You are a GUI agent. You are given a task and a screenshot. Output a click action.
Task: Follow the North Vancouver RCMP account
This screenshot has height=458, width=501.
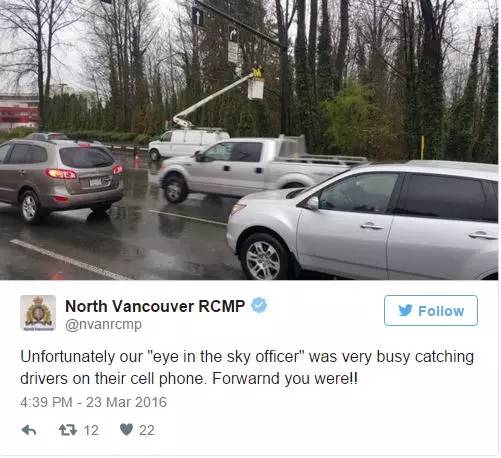tap(431, 311)
